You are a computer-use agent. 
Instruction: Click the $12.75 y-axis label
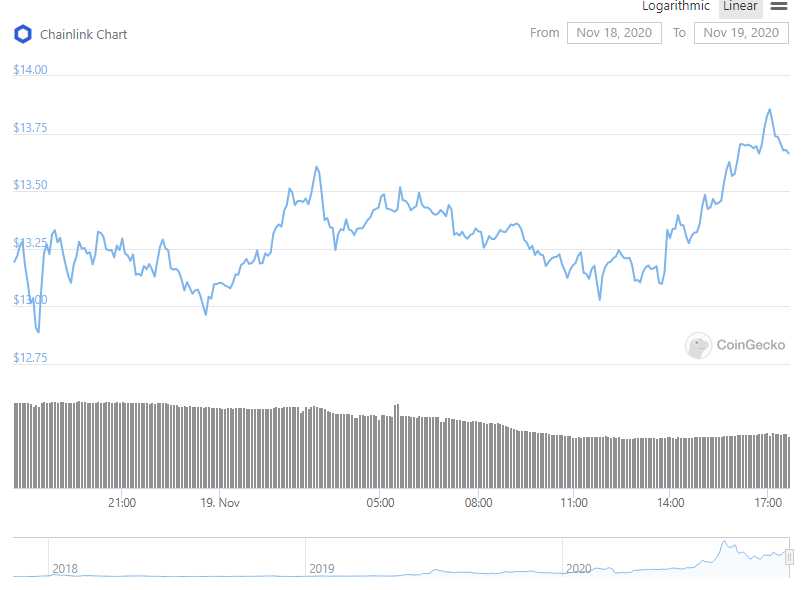(30, 358)
